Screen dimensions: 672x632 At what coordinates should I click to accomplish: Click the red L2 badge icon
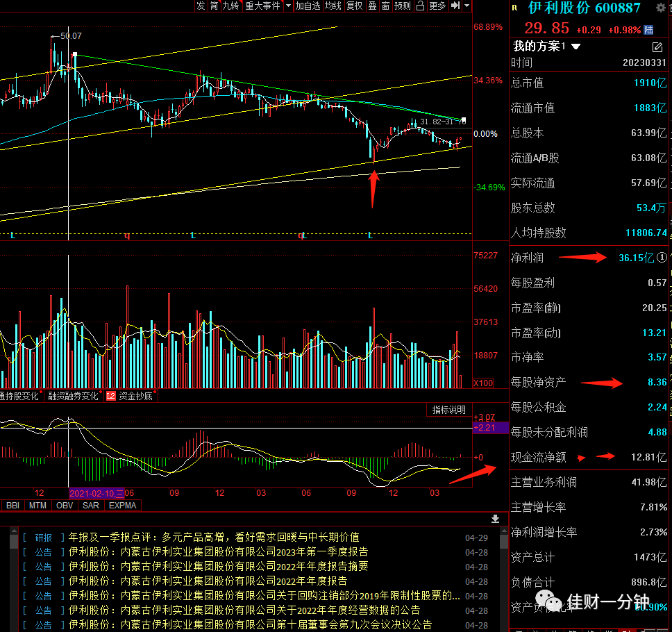[x=111, y=396]
